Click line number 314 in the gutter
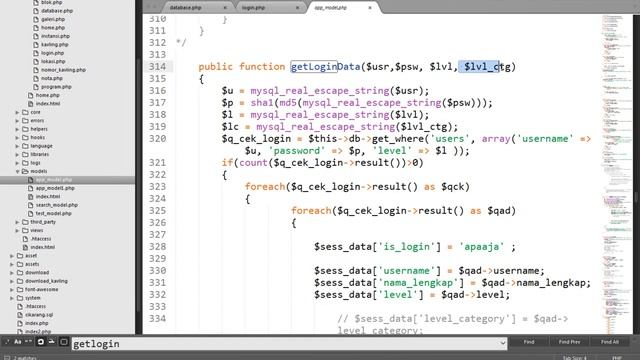The width and height of the screenshot is (640, 360). 158,67
